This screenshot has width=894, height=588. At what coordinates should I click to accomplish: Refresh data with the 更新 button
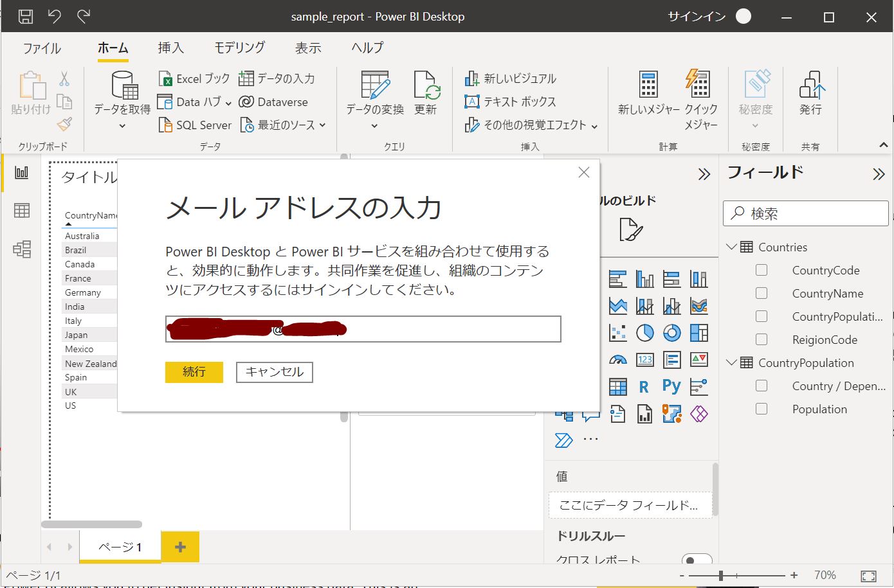[426, 94]
